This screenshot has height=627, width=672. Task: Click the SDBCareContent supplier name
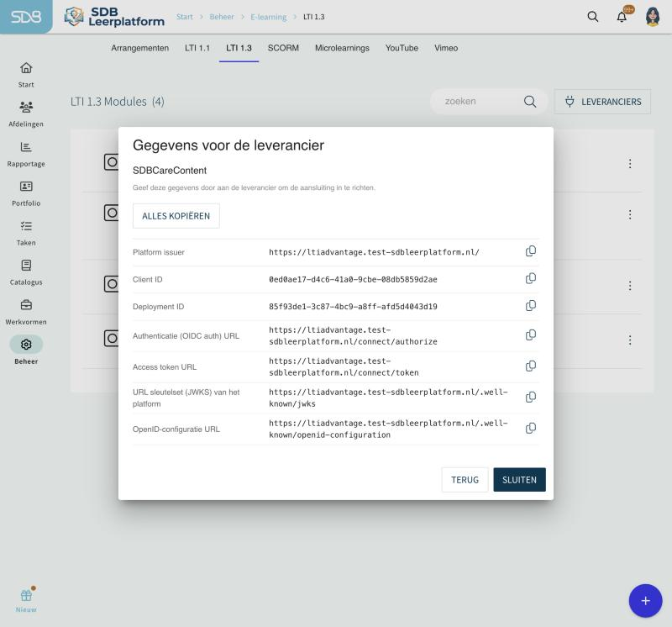[x=170, y=171]
